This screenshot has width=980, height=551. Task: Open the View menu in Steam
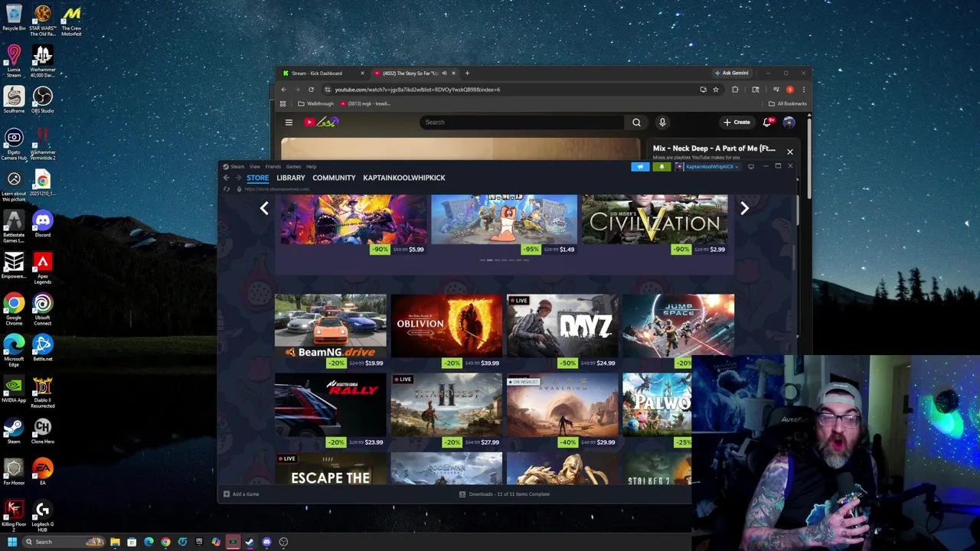click(254, 166)
